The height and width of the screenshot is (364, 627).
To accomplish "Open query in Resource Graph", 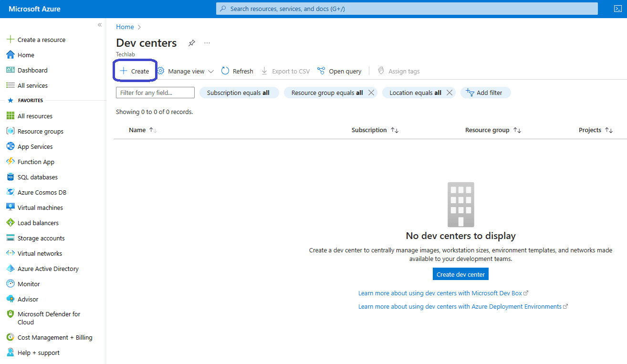I will (339, 71).
